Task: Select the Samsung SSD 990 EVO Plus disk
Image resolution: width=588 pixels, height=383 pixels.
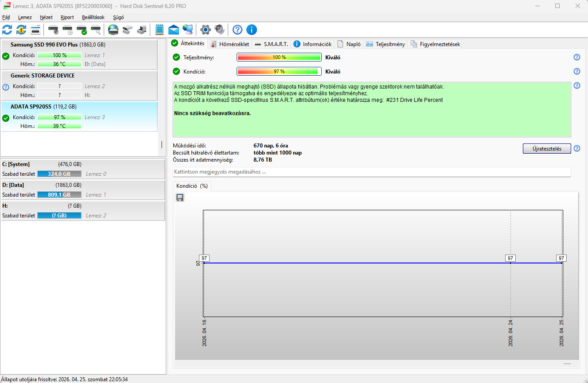Action: (79, 54)
